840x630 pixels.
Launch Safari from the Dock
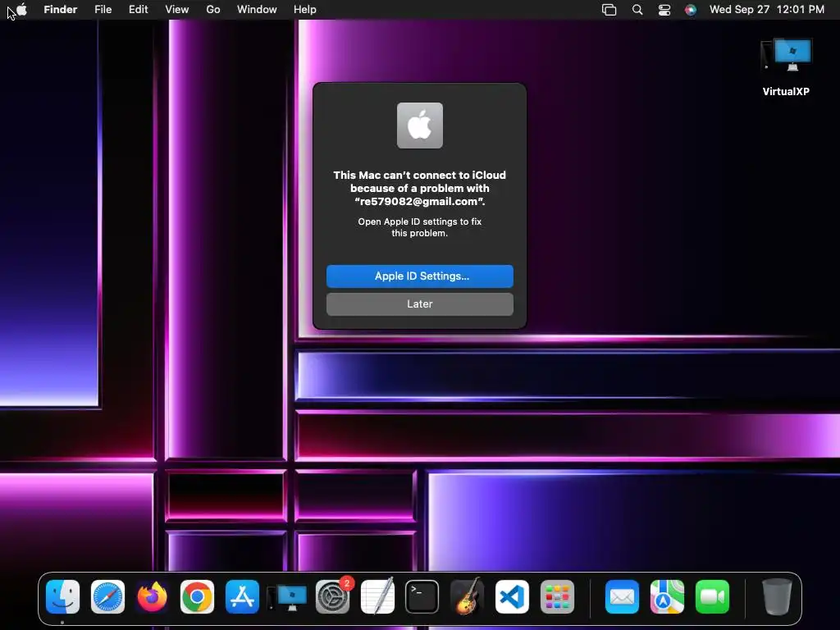pyautogui.click(x=107, y=597)
